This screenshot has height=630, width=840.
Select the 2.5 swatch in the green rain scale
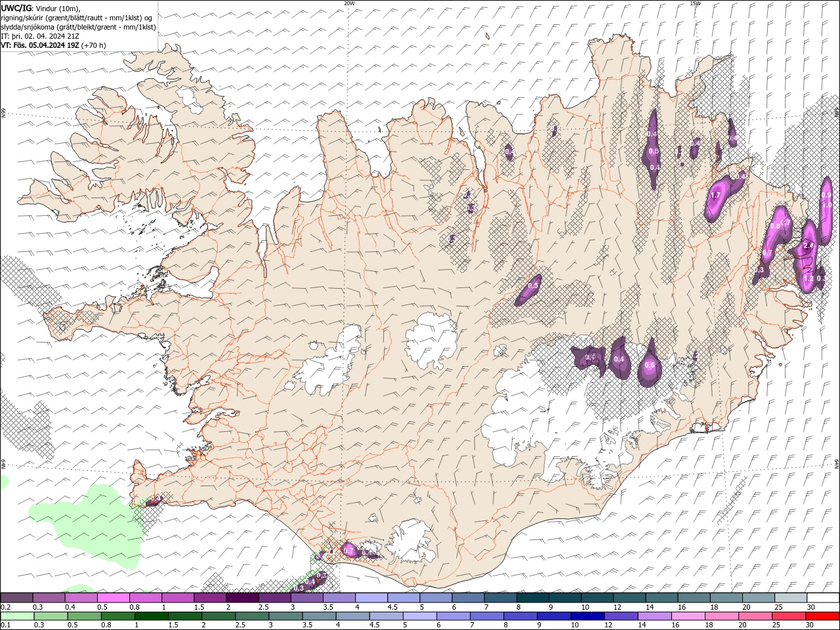click(x=252, y=616)
